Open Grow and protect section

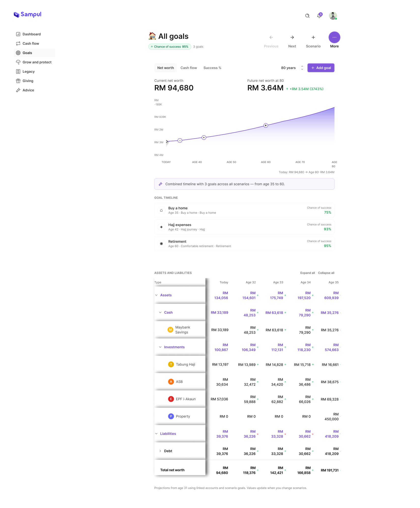coord(34,62)
